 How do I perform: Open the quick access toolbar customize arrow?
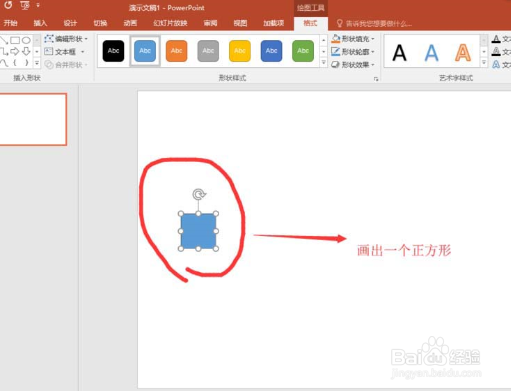(x=38, y=5)
